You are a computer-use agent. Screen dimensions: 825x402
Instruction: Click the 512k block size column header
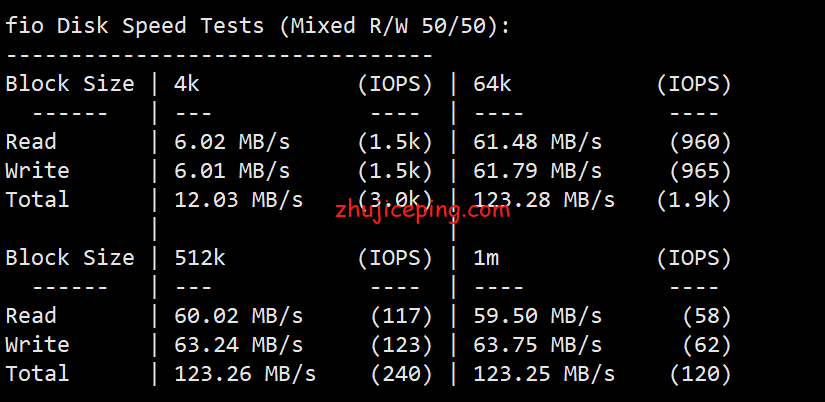coord(199,258)
